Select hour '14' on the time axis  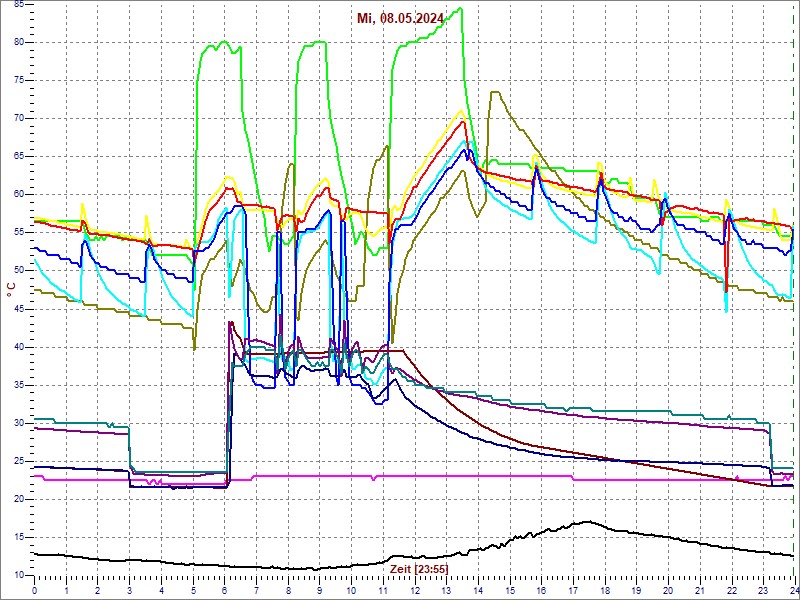[x=478, y=590]
